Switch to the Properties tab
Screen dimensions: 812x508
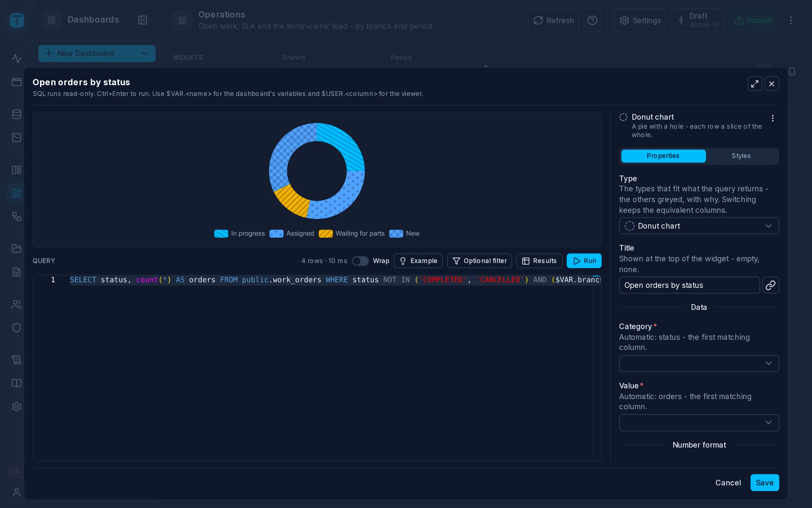[663, 156]
